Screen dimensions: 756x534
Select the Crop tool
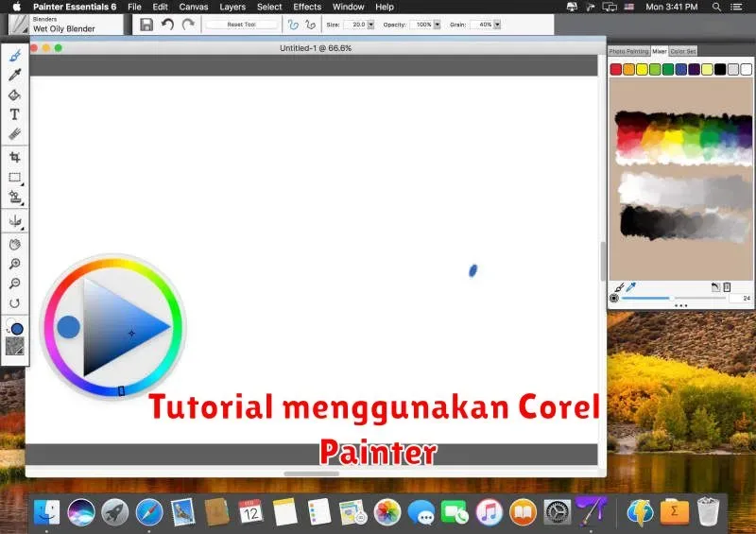click(15, 157)
